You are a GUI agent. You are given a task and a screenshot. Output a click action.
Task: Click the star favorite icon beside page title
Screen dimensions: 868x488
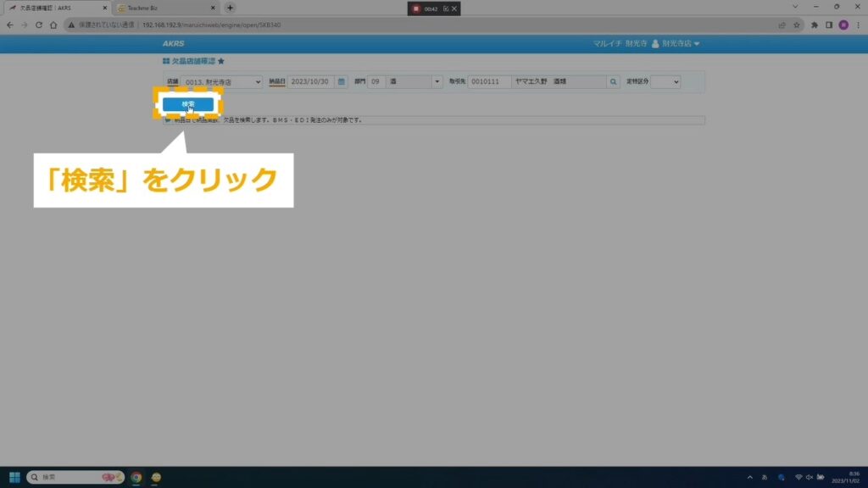(x=221, y=62)
